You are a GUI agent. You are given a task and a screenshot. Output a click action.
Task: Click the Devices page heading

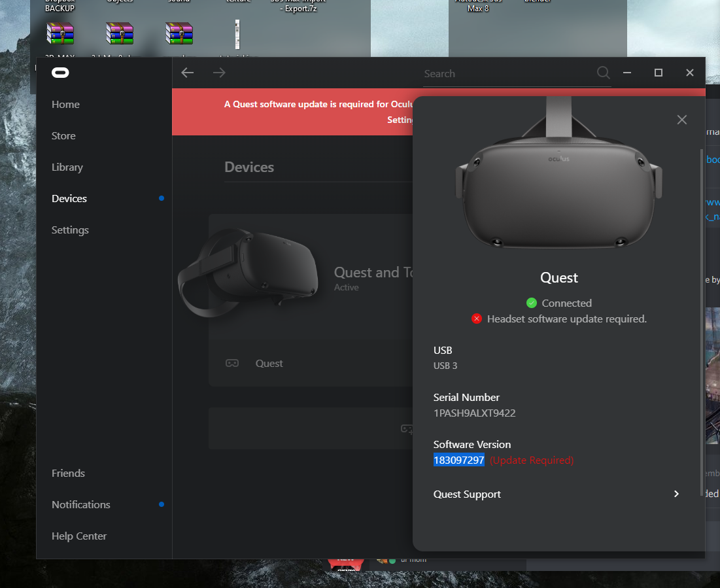[249, 167]
